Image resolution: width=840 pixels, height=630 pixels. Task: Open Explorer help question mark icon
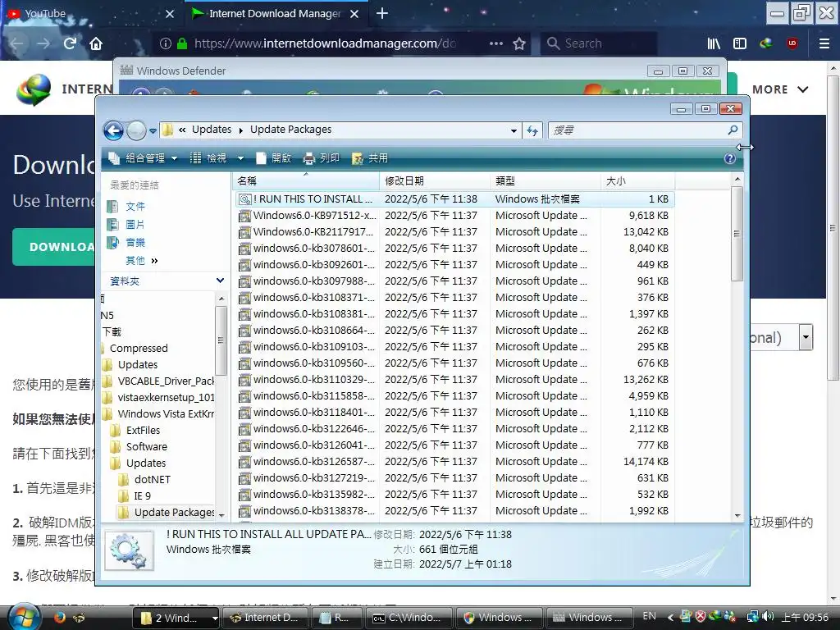729,158
